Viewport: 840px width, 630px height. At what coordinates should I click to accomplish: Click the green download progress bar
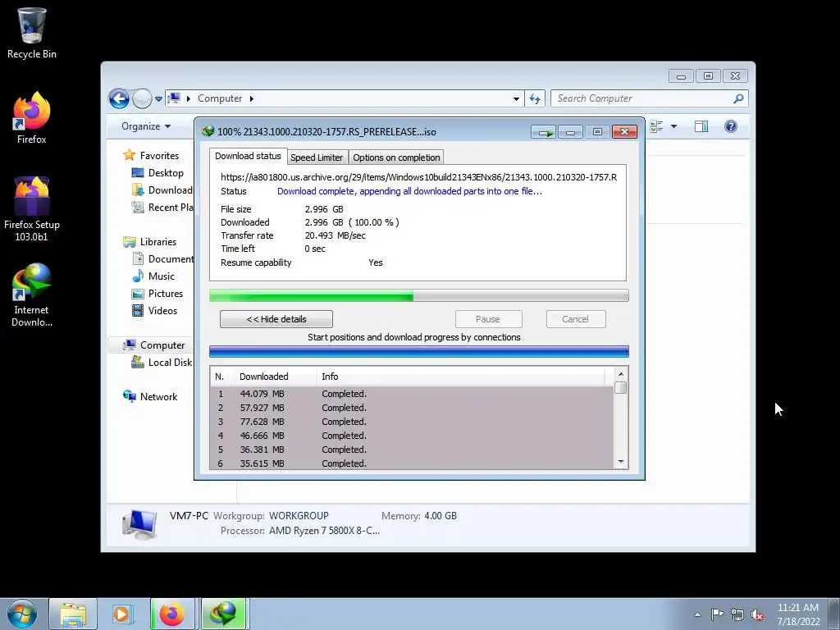[x=419, y=295]
